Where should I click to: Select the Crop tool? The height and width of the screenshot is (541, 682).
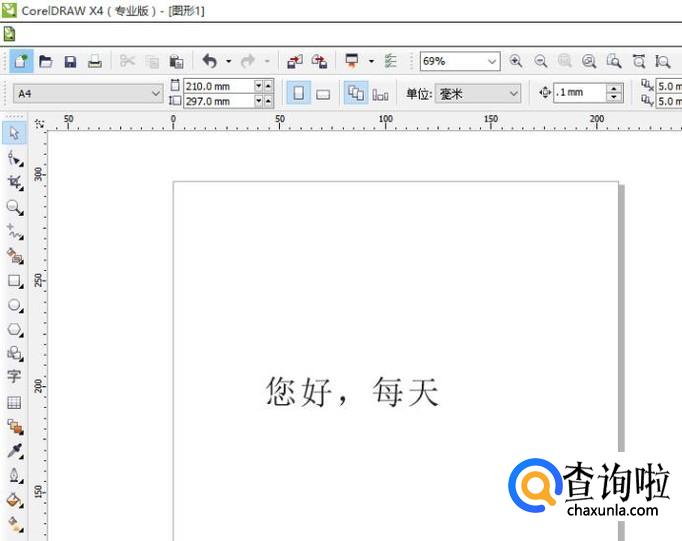point(14,182)
